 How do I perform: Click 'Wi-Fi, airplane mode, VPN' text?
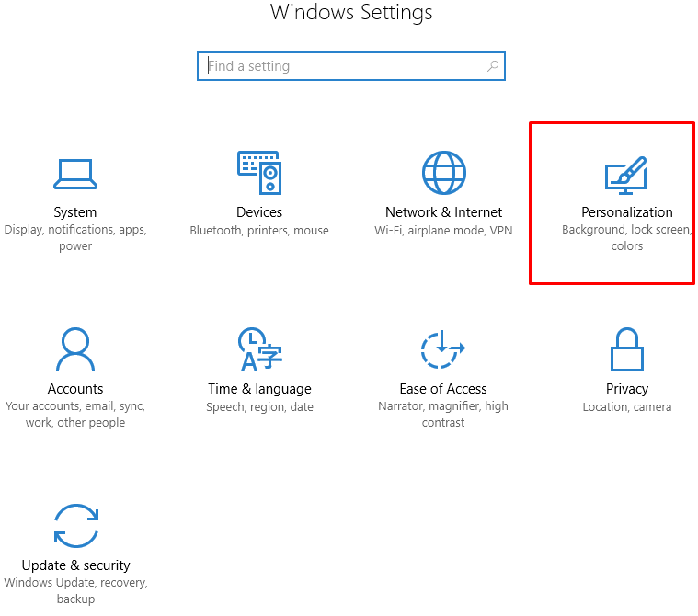click(443, 230)
